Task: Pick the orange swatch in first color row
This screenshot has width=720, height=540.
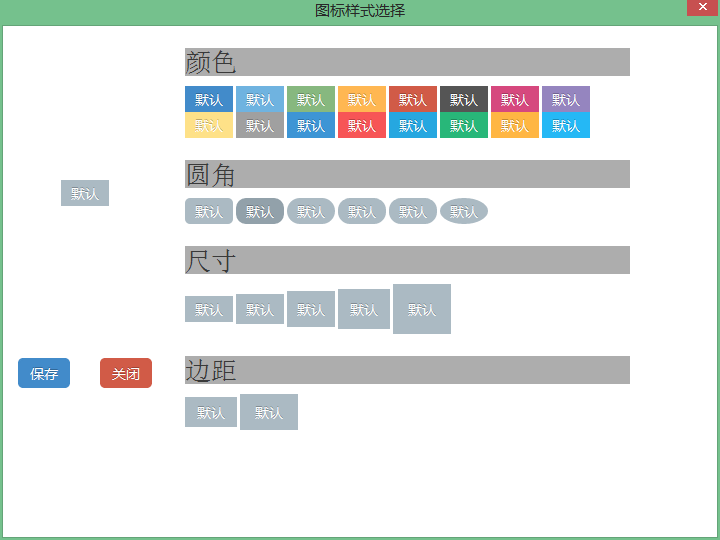Action: coord(362,99)
